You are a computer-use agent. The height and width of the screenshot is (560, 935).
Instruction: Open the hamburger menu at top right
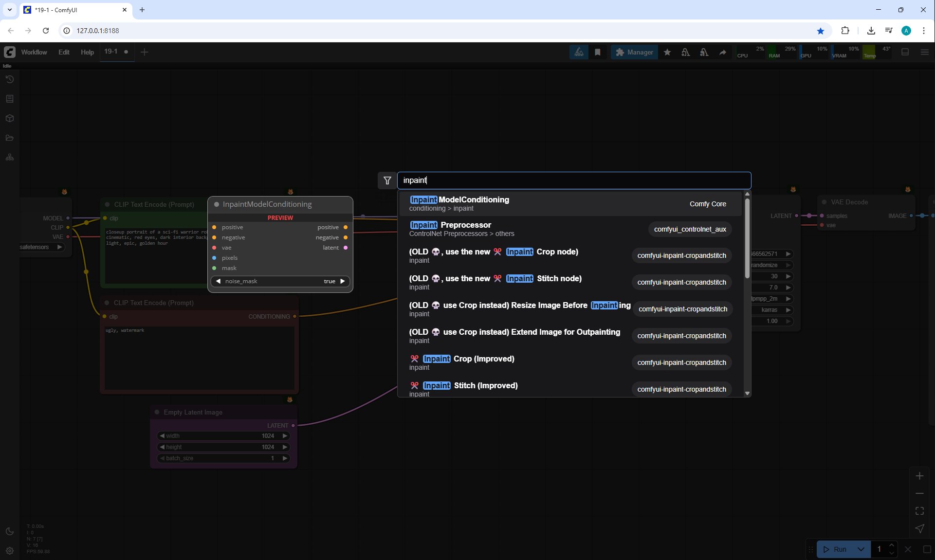pyautogui.click(x=925, y=52)
